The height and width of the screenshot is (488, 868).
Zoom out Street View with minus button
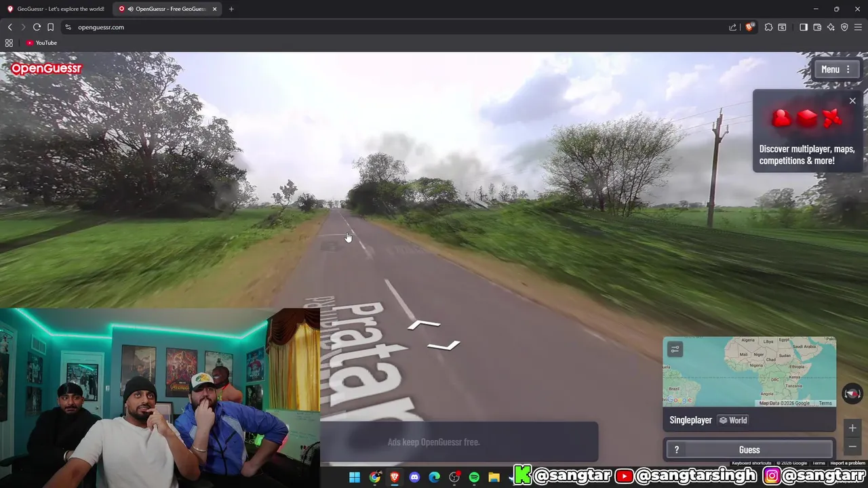(852, 447)
